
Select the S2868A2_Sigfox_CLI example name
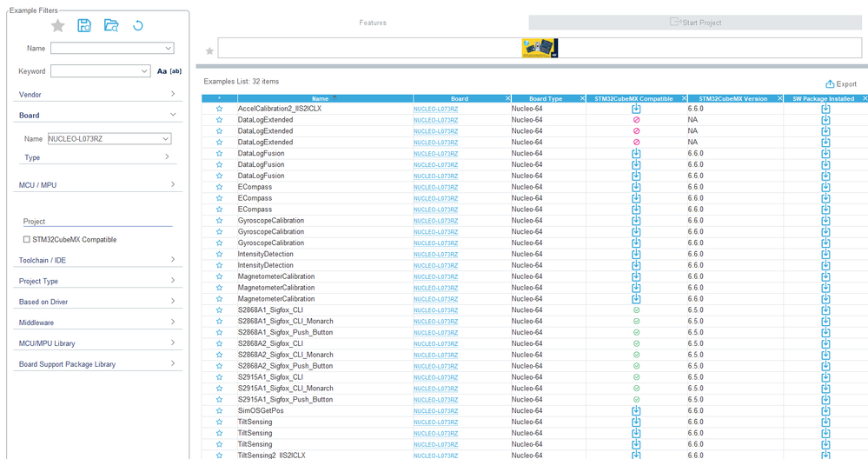270,343
